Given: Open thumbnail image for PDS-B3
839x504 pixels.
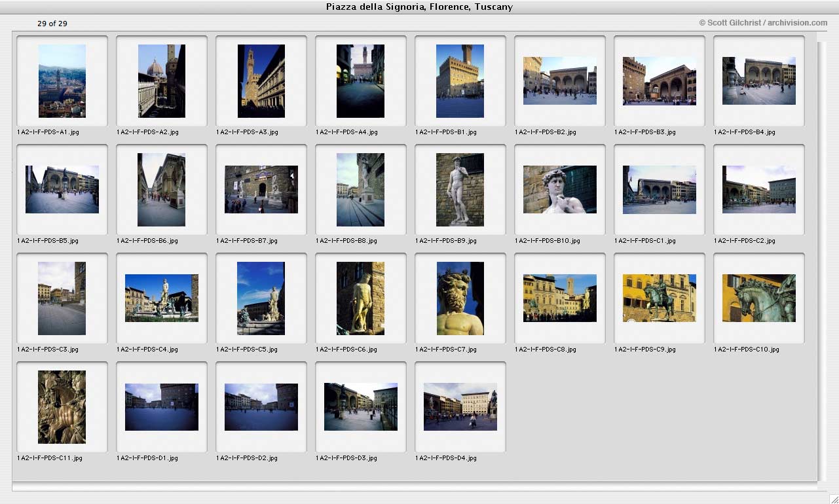Looking at the screenshot, I should point(660,81).
